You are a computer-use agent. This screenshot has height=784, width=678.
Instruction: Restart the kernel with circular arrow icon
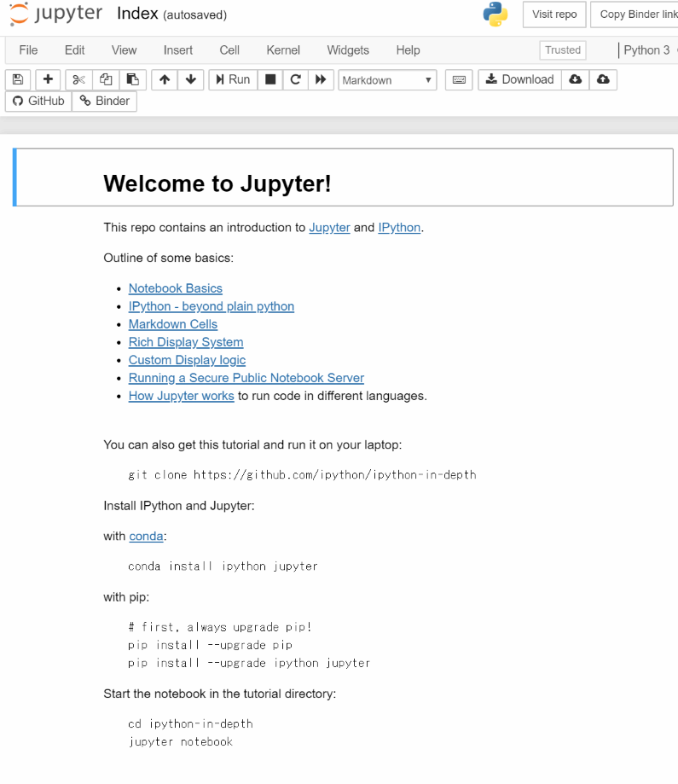click(295, 79)
